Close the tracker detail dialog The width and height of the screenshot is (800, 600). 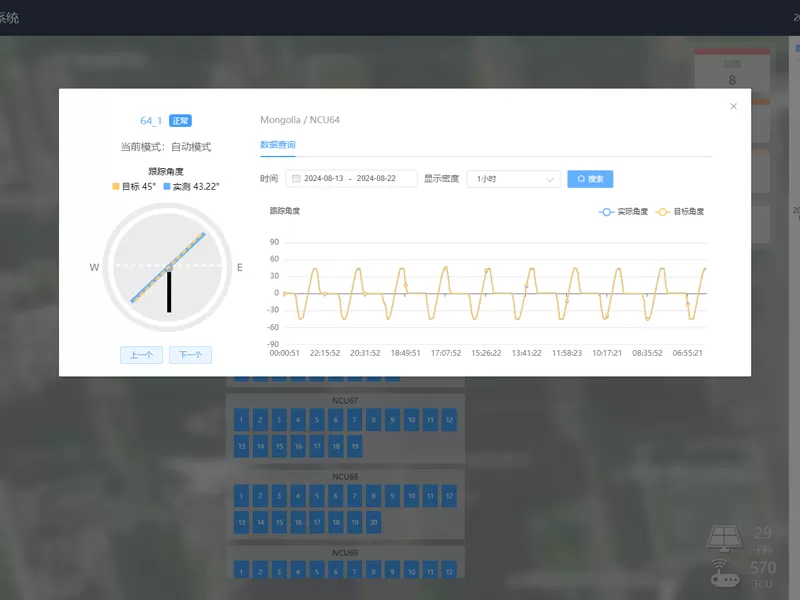tap(733, 106)
